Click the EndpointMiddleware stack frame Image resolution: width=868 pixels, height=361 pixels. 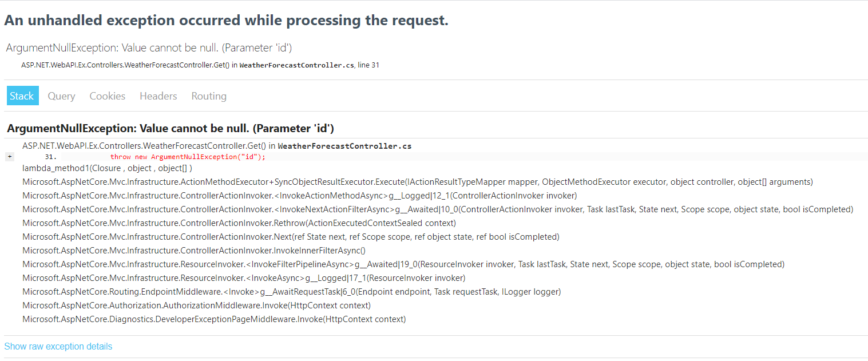pos(291,292)
